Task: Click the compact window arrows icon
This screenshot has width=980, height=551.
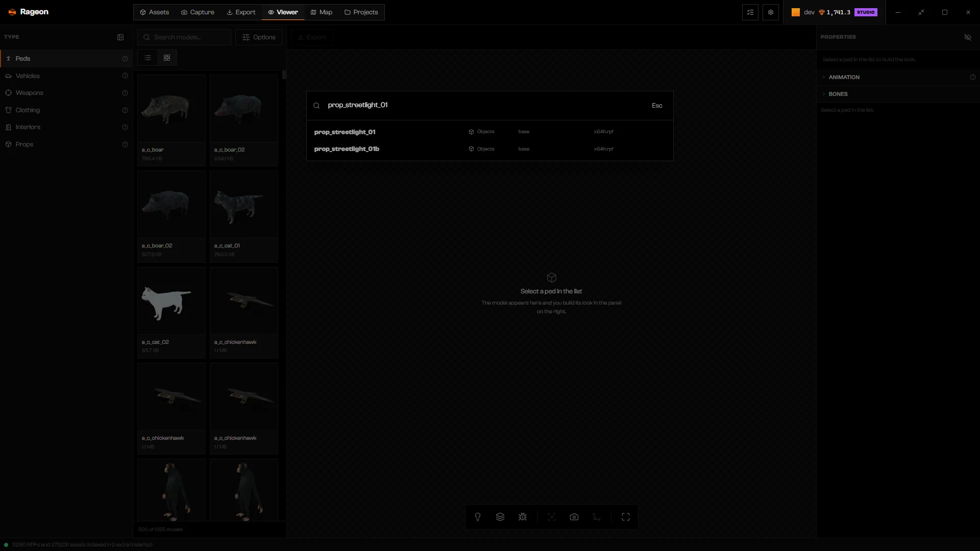Action: pyautogui.click(x=921, y=12)
